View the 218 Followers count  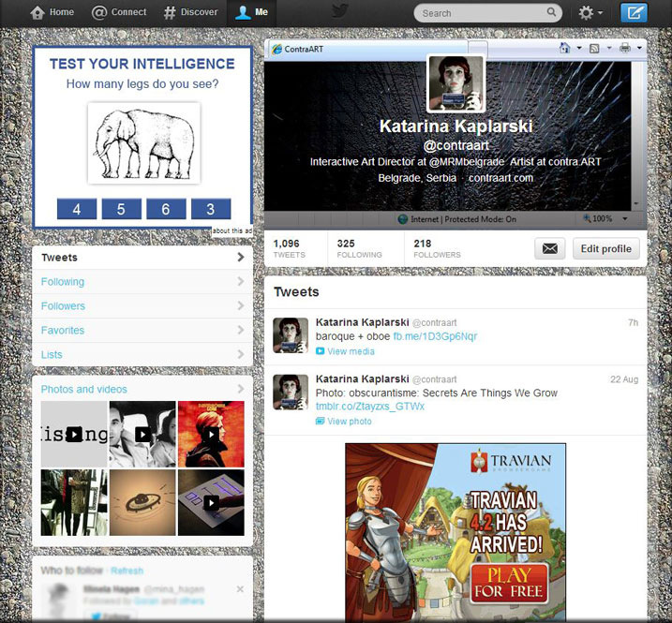pos(437,248)
